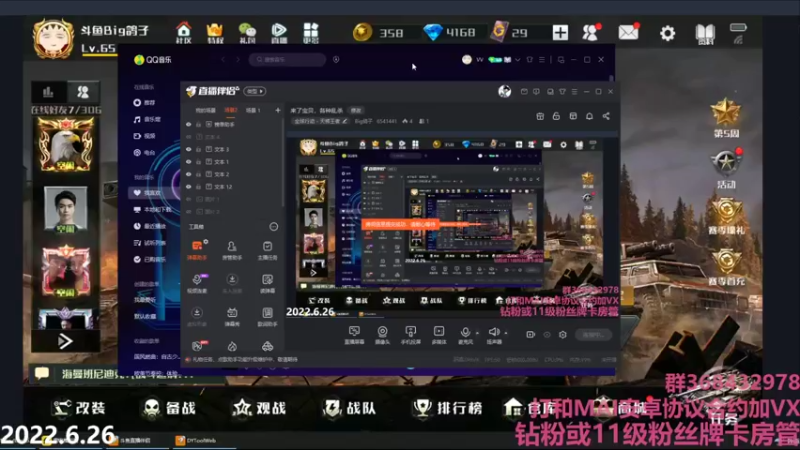Screen dimensions: 800x450
Task: Expand the speaker options arrow
Action: pos(506,333)
